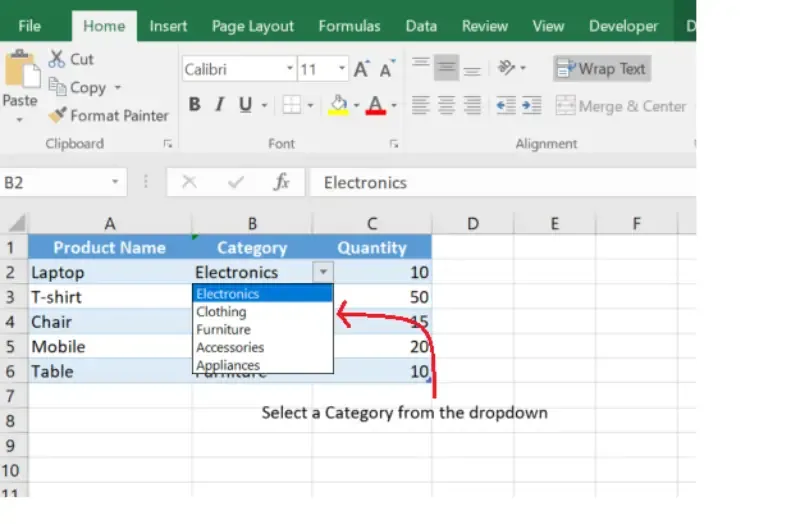Toggle Underline formatting
The height and width of the screenshot is (524, 800).
click(x=245, y=105)
